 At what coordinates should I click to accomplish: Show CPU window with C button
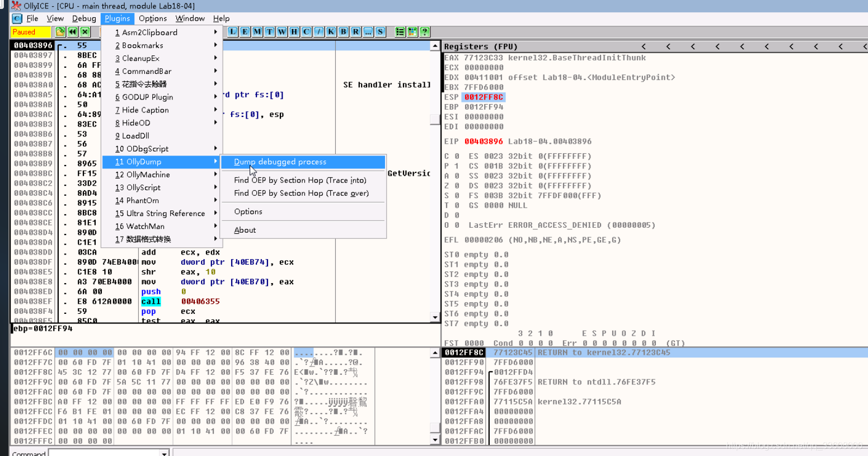307,31
